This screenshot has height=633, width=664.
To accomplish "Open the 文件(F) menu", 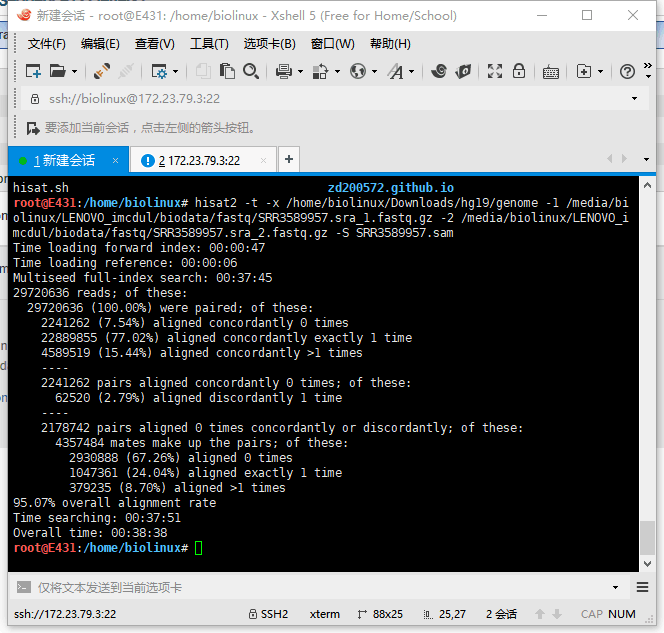I will point(47,44).
